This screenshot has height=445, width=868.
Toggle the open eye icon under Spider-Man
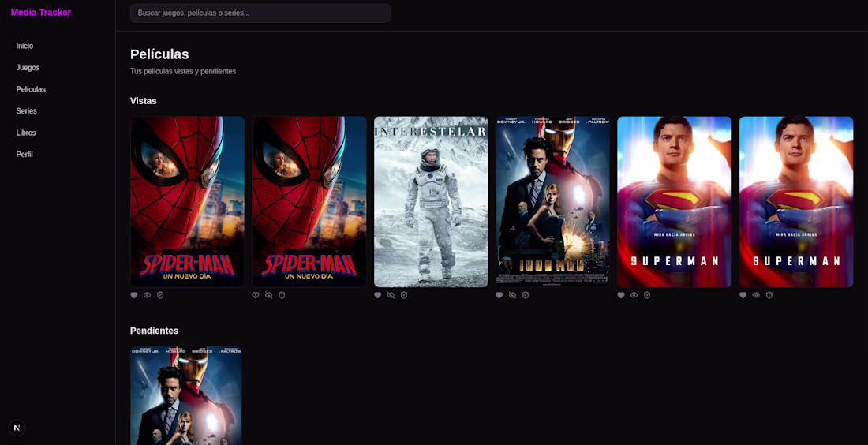pos(148,296)
